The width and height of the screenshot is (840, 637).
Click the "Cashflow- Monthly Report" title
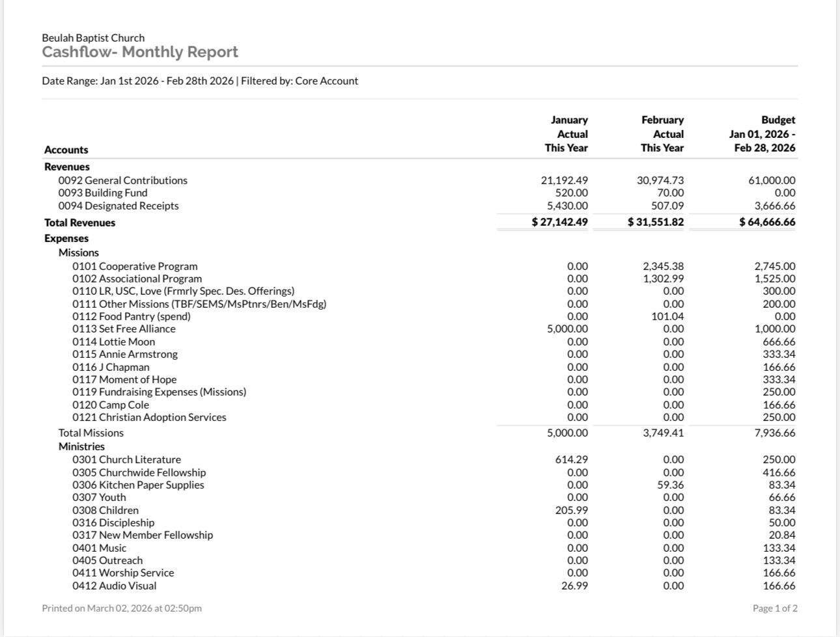pos(140,52)
